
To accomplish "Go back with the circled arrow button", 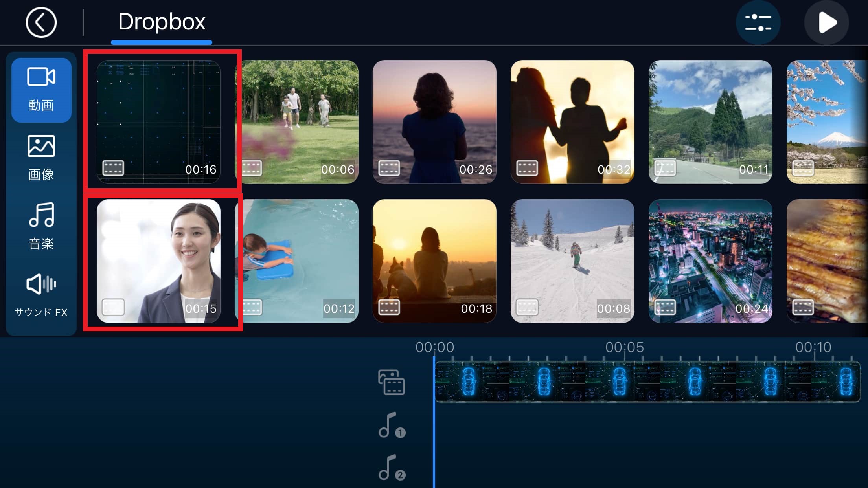I will pos(41,22).
